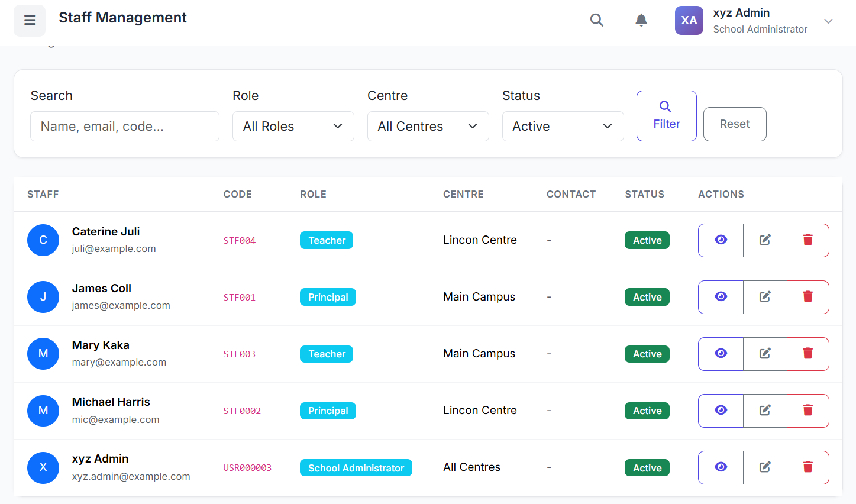Viewport: 856px width, 504px height.
Task: Click the Filter button
Action: [666, 116]
